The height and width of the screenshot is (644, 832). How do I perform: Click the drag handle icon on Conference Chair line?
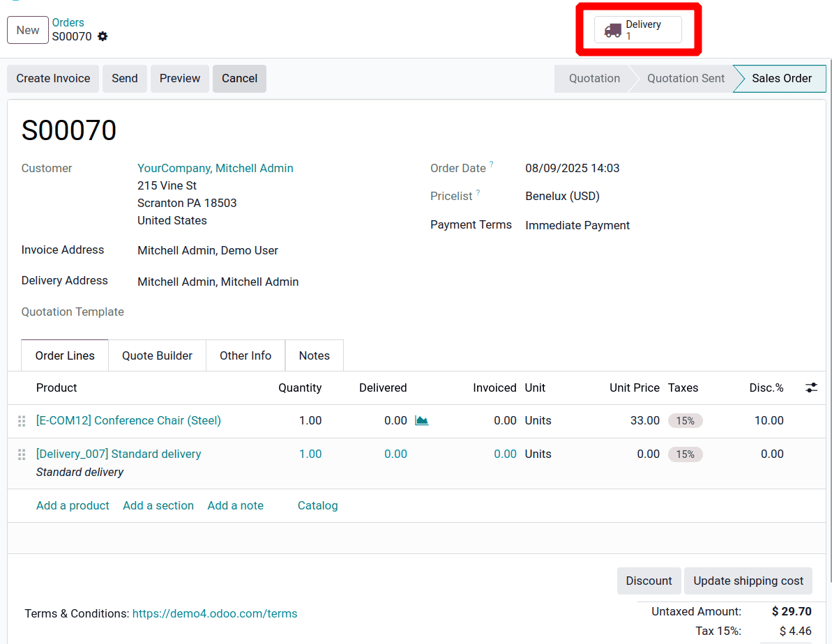(22, 420)
